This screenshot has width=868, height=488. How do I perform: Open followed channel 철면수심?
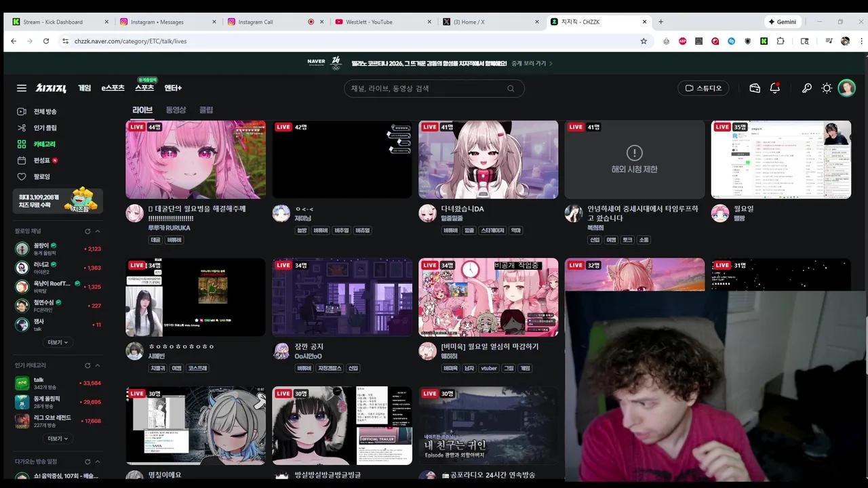click(x=58, y=306)
